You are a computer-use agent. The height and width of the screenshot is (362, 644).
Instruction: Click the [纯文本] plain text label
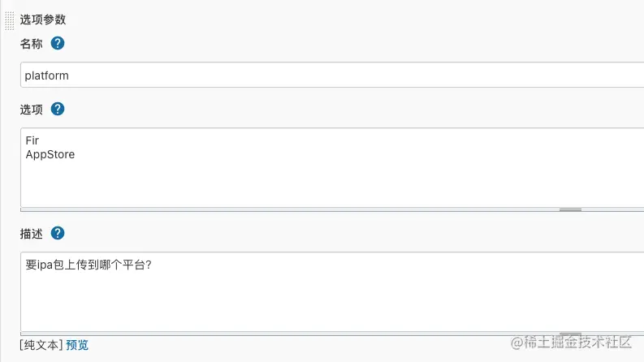coord(41,345)
